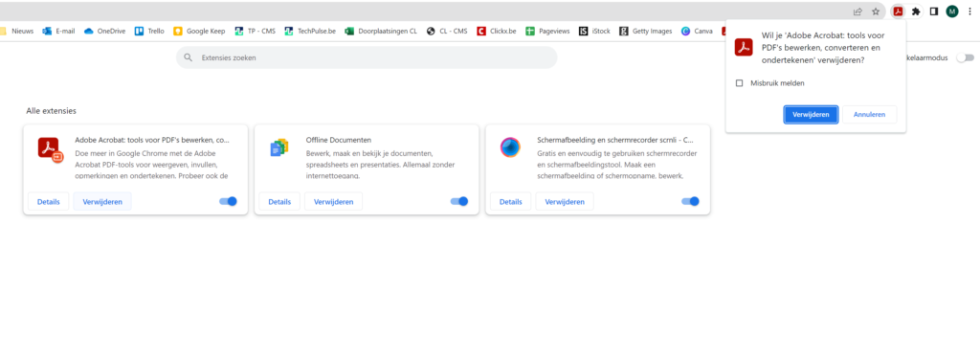This screenshot has height=360, width=980.
Task: Open the Canva bookmark
Action: click(x=697, y=31)
